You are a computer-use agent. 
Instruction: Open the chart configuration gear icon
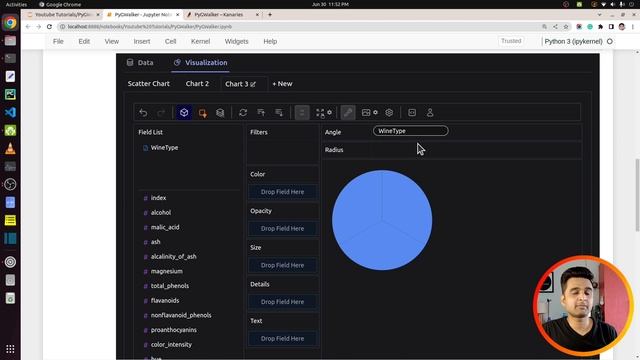pyautogui.click(x=389, y=113)
